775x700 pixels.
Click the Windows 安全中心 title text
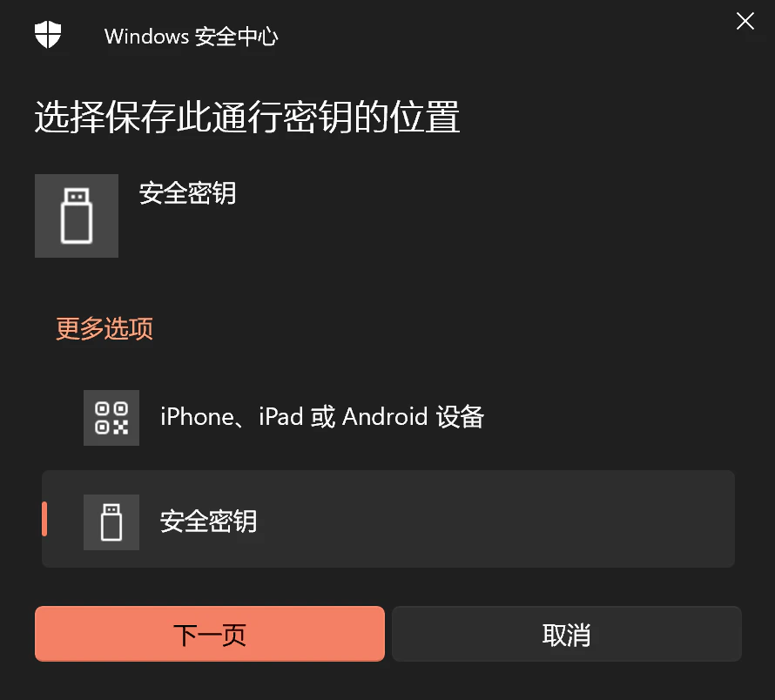pyautogui.click(x=192, y=37)
